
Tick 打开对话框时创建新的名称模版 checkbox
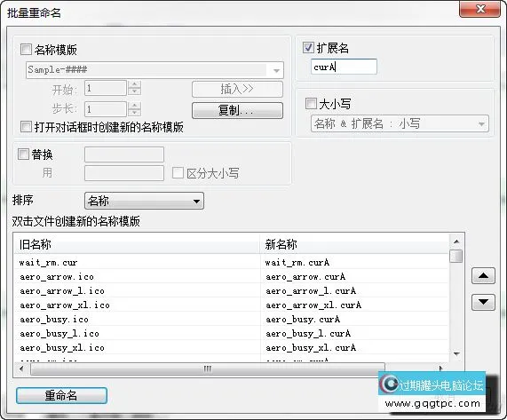[26, 126]
